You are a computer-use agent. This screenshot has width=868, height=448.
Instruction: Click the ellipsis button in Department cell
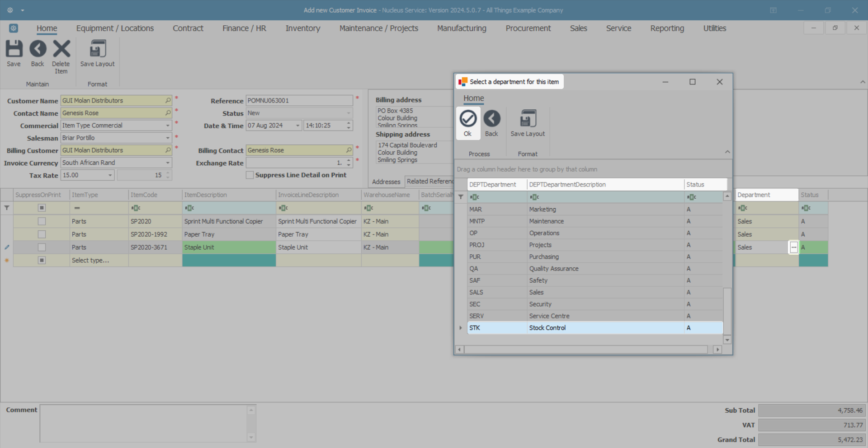(793, 247)
